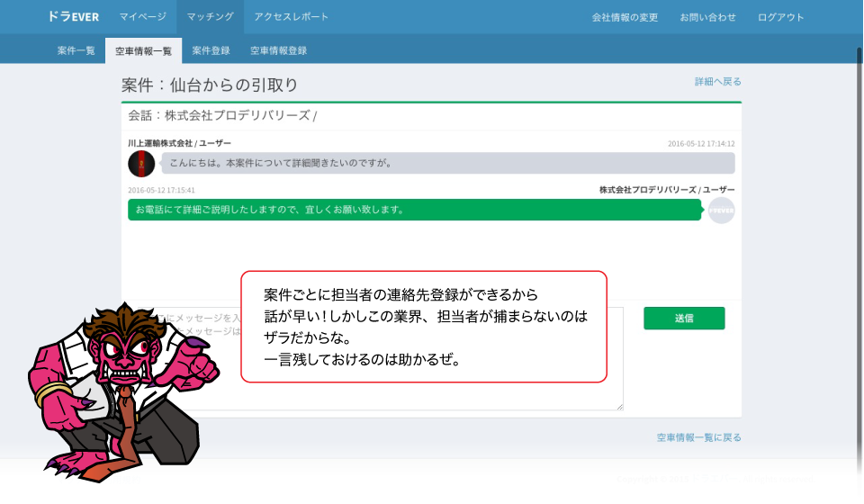
Task: Click the textarea resize handle
Action: 619,407
